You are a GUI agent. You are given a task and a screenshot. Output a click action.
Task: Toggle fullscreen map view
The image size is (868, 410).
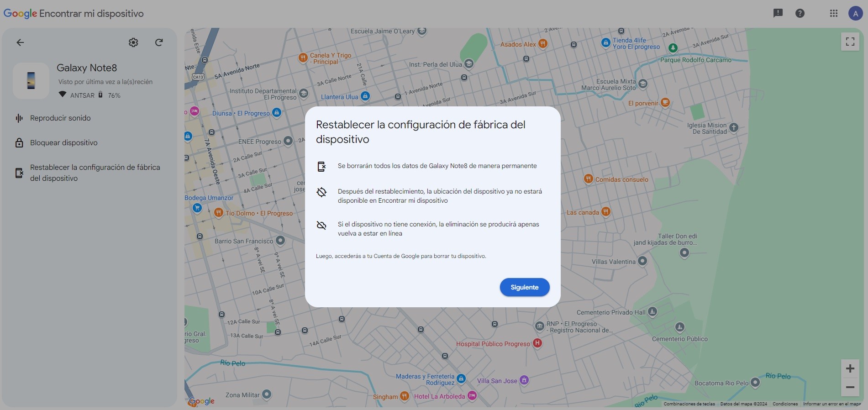pos(850,42)
